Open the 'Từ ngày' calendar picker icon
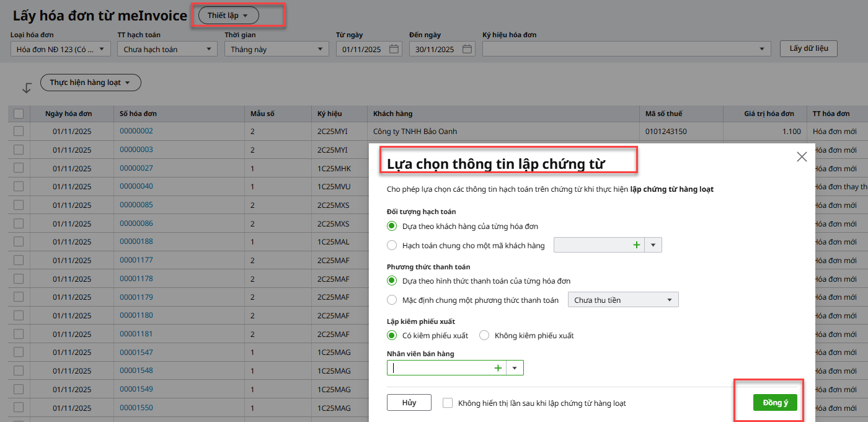Image resolution: width=868 pixels, height=422 pixels. [394, 49]
